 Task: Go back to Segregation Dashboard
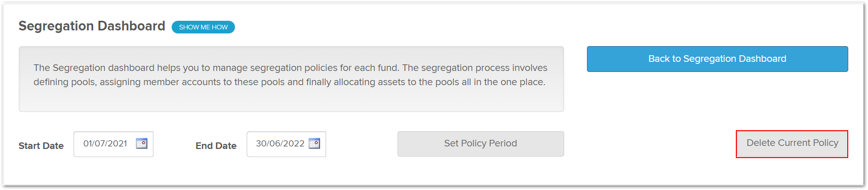click(717, 59)
